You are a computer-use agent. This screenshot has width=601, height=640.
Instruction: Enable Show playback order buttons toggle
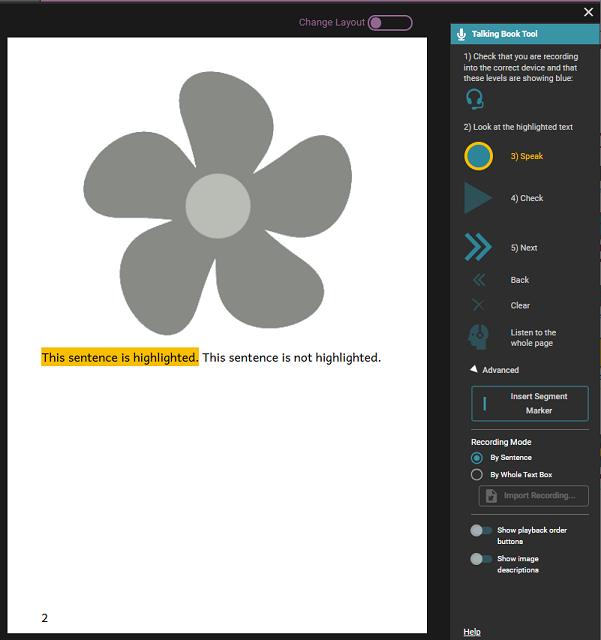481,531
